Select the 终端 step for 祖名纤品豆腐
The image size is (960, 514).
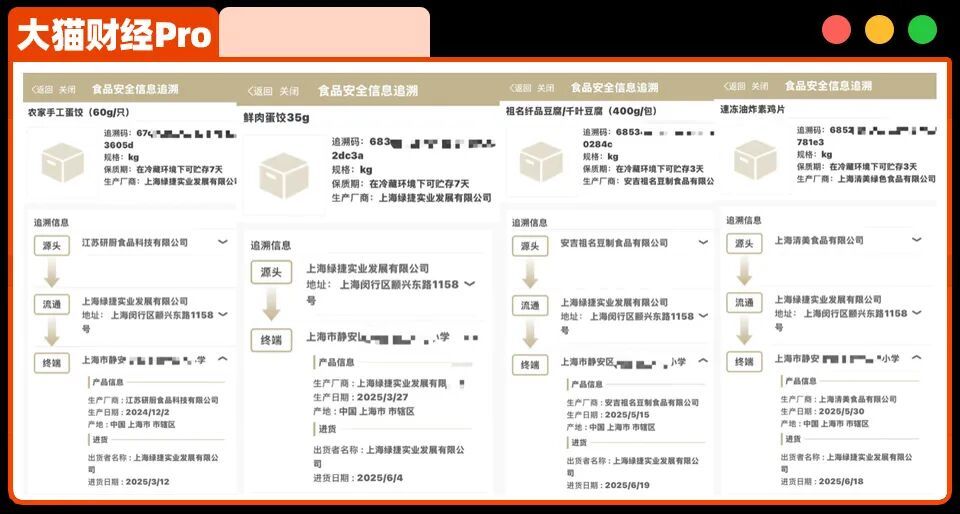[530, 365]
